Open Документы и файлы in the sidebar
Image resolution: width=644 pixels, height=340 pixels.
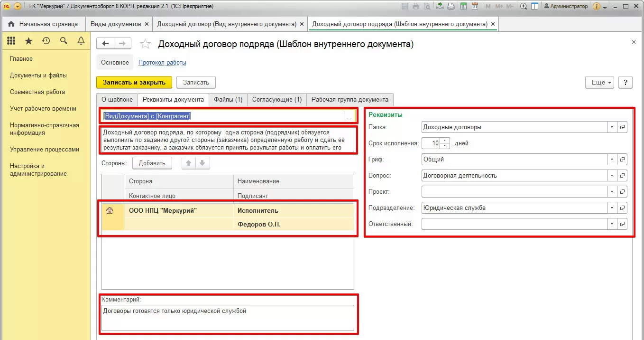pos(38,75)
